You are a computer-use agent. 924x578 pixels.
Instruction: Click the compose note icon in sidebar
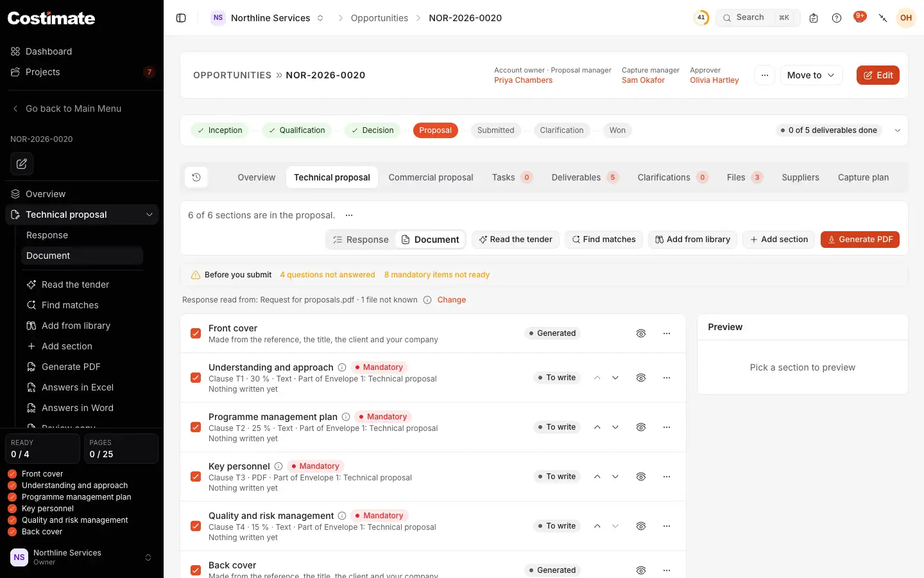(22, 163)
